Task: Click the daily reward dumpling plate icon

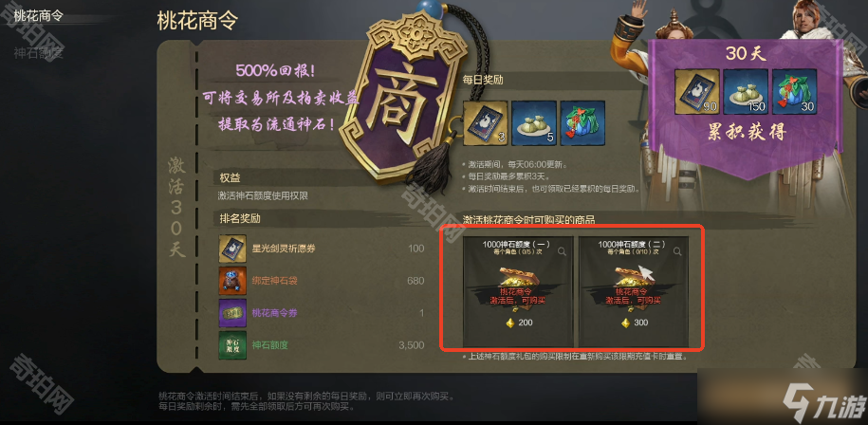Action: 534,123
